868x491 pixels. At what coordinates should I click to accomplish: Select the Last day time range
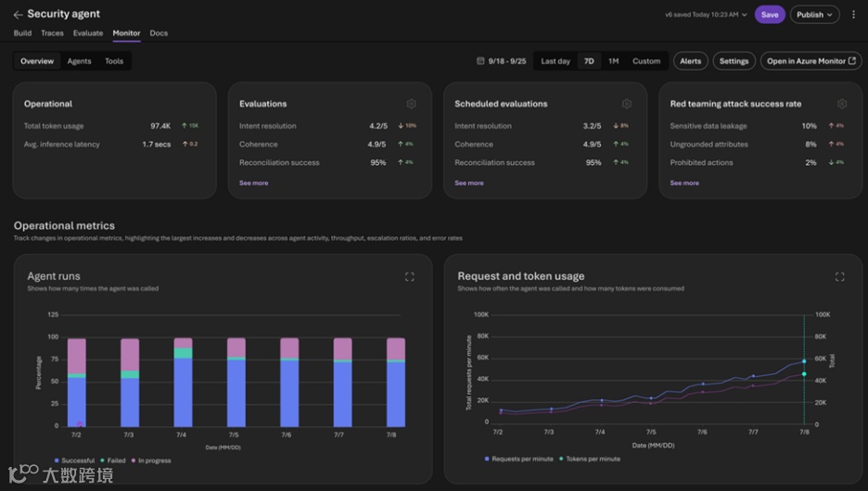coord(555,61)
